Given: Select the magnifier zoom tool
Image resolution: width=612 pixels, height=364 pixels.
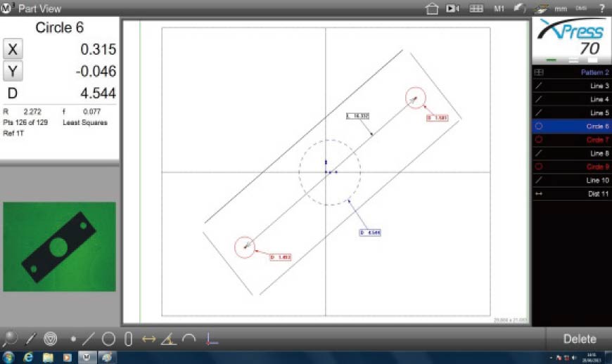Looking at the screenshot, I should [x=9, y=339].
